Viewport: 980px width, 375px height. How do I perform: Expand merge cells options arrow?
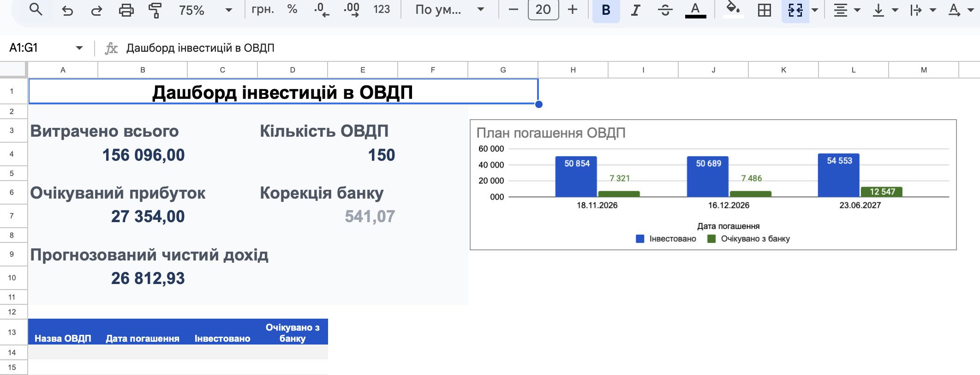[x=815, y=10]
